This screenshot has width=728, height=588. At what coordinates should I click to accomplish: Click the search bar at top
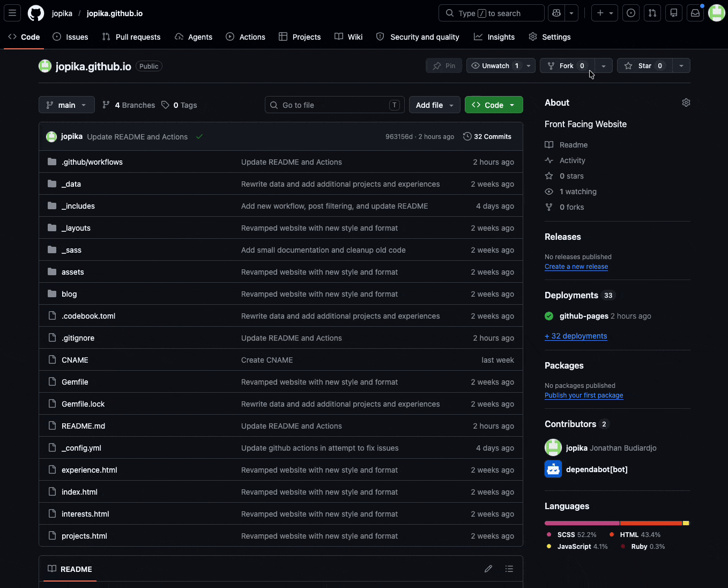pyautogui.click(x=492, y=13)
